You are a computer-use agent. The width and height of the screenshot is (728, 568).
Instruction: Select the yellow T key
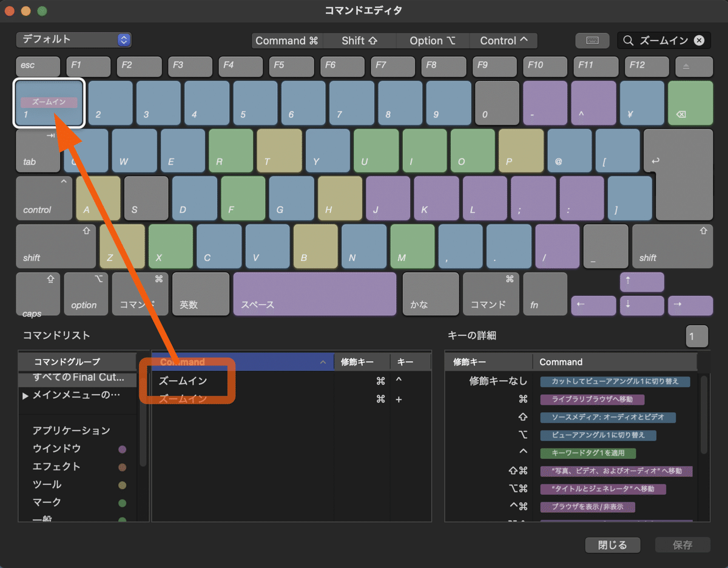click(x=279, y=151)
